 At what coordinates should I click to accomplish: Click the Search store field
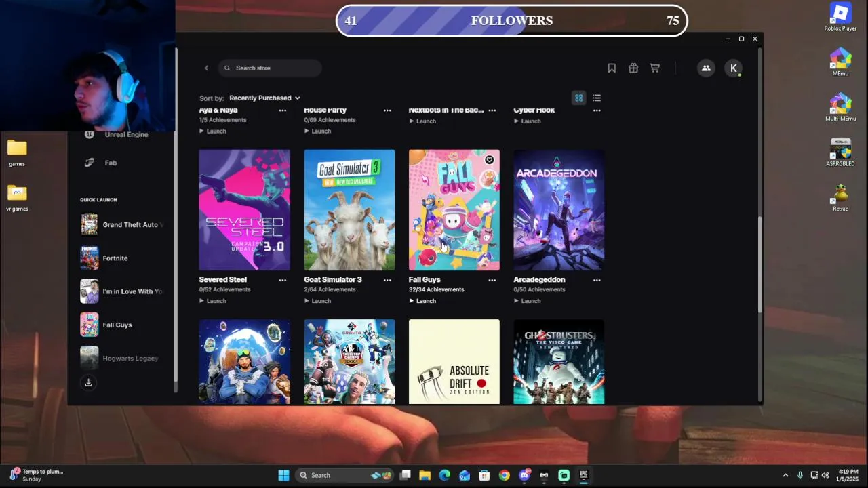click(270, 68)
